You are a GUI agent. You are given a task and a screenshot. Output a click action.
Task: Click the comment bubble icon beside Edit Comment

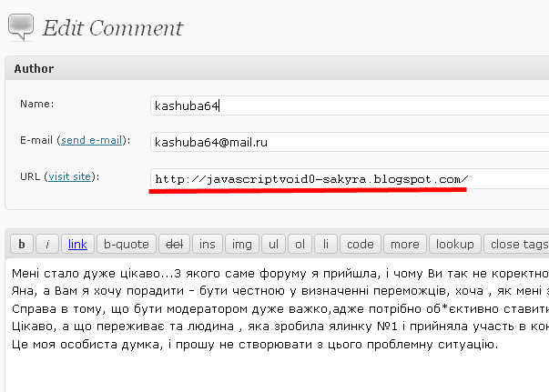tap(20, 27)
